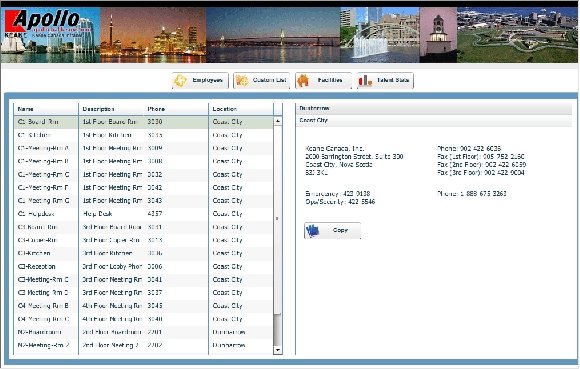The image size is (580, 369).
Task: Select the C3-Reception row
Action: pyautogui.click(x=143, y=267)
